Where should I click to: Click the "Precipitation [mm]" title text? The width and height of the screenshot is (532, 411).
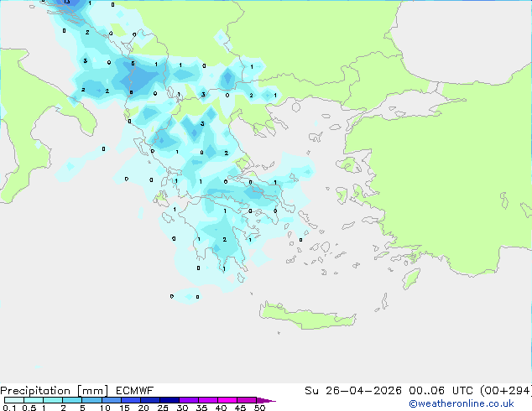pyautogui.click(x=55, y=391)
